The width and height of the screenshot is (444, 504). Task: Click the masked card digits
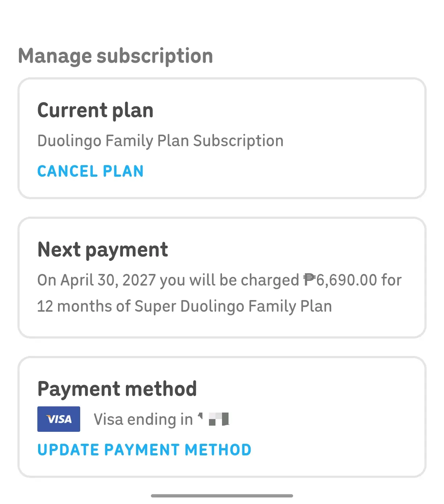coord(214,419)
